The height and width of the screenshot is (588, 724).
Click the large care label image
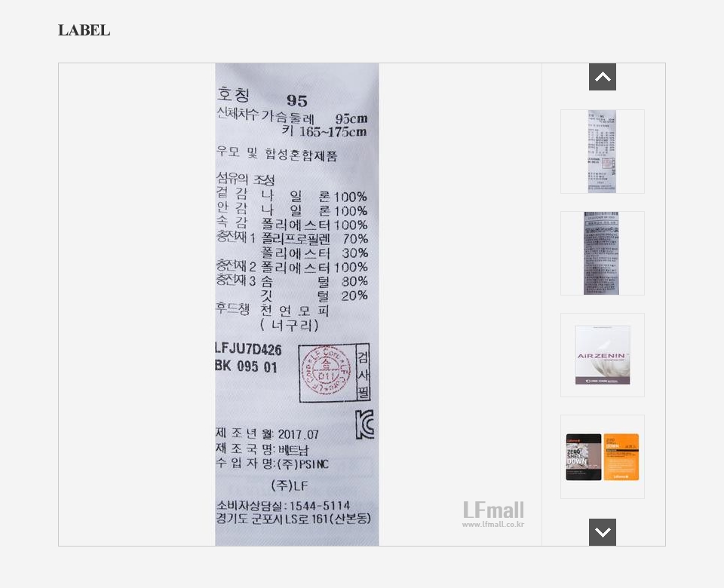point(297,305)
